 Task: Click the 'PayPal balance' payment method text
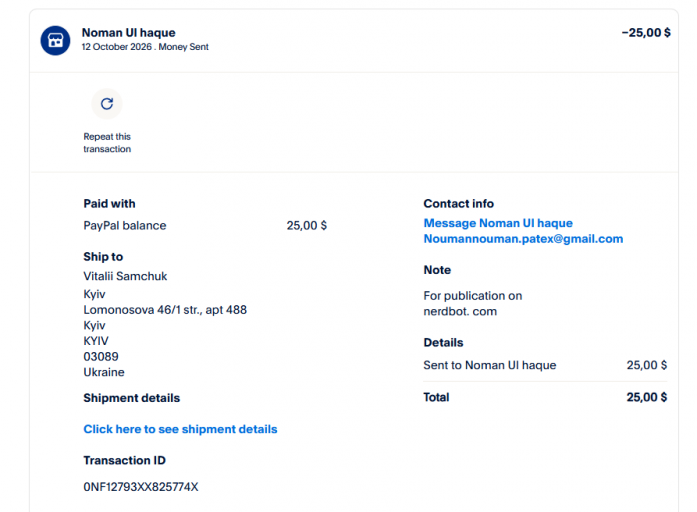(x=125, y=226)
